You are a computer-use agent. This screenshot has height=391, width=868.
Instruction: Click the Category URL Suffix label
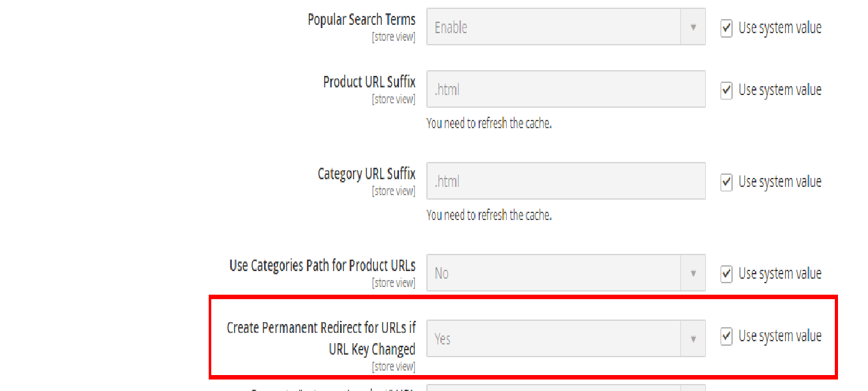(x=366, y=174)
